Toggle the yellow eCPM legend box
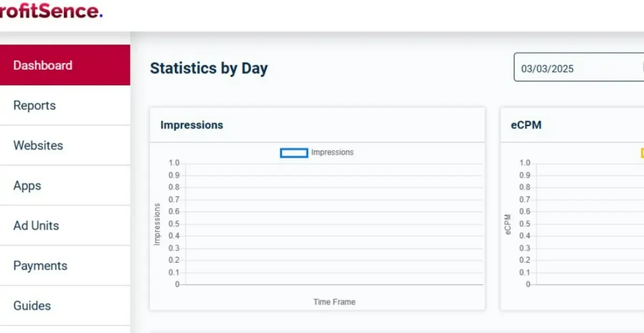Image resolution: width=644 pixels, height=333 pixels. [642, 153]
